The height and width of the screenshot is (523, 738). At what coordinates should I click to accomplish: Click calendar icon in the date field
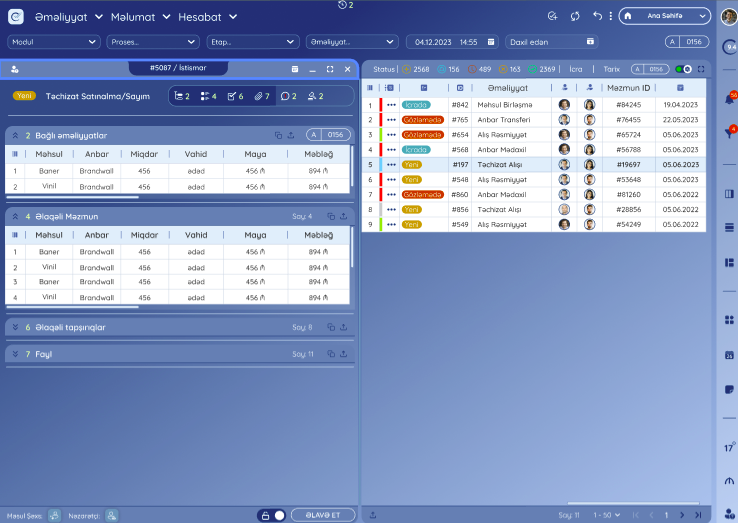click(x=490, y=42)
